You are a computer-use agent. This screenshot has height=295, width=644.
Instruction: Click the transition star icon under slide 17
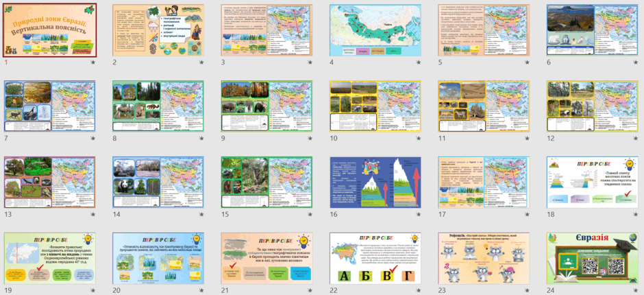coord(527,215)
